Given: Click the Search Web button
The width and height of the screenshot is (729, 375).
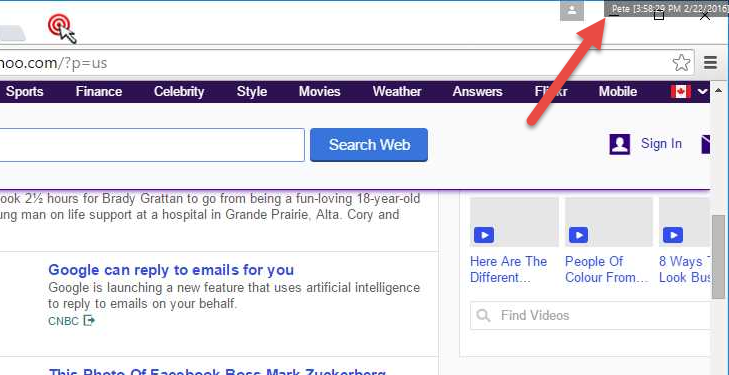Looking at the screenshot, I should tap(369, 145).
